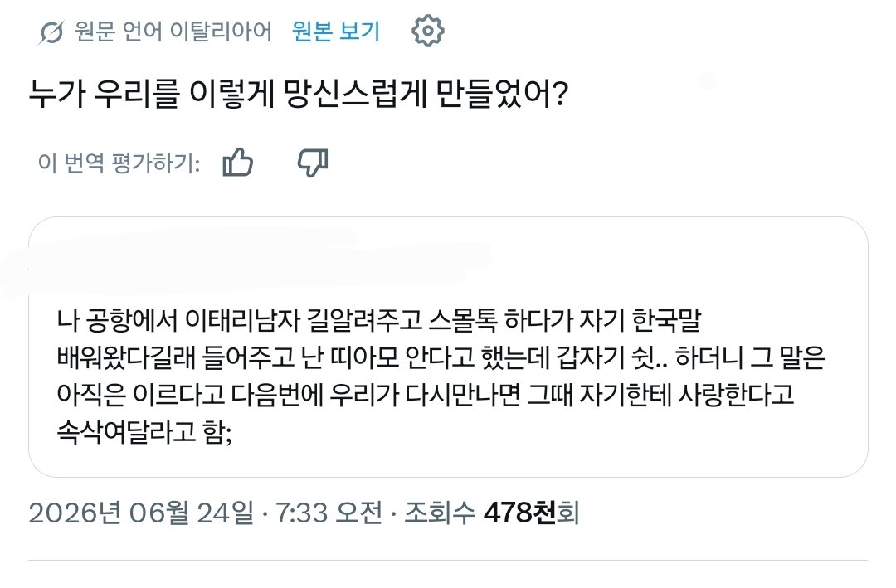The width and height of the screenshot is (896, 588).
Task: Click the 이 번역 평가하기 label
Action: [x=119, y=163]
